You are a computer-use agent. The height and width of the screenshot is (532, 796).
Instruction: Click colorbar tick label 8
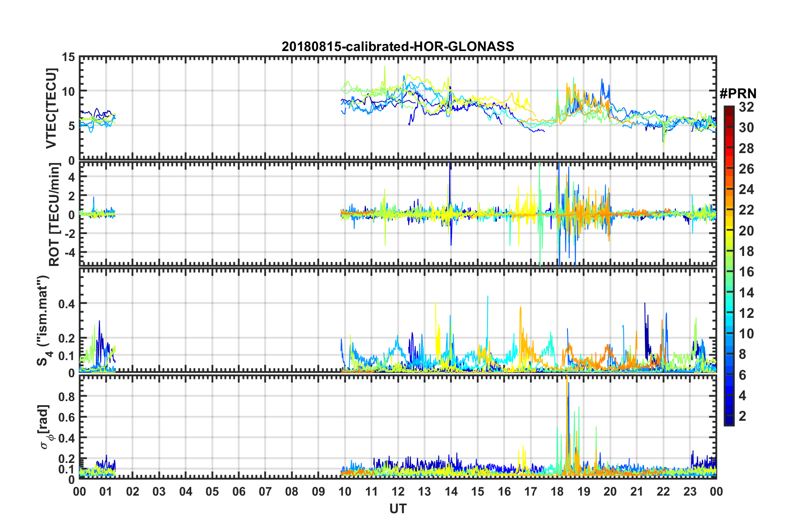[742, 354]
